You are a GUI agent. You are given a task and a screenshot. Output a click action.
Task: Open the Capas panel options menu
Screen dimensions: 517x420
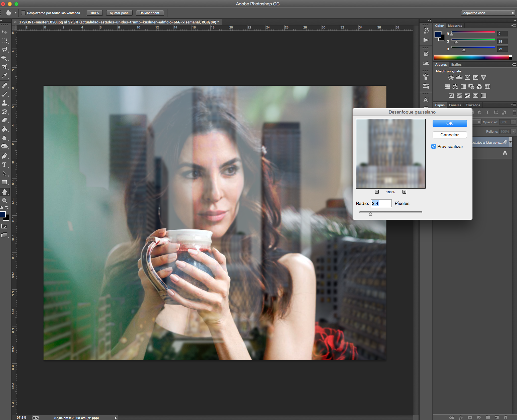tap(514, 105)
